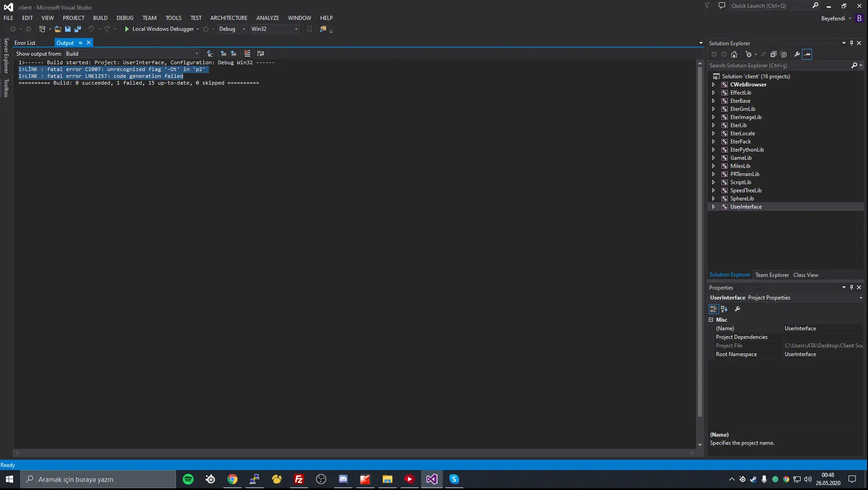Switch to the Error List tab
868x490 pixels.
(25, 43)
